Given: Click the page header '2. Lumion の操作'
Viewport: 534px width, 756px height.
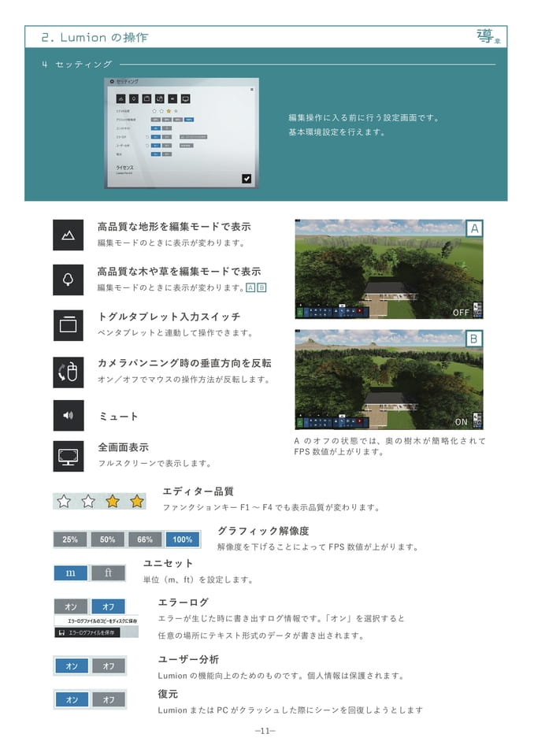Looking at the screenshot, I should [95, 38].
